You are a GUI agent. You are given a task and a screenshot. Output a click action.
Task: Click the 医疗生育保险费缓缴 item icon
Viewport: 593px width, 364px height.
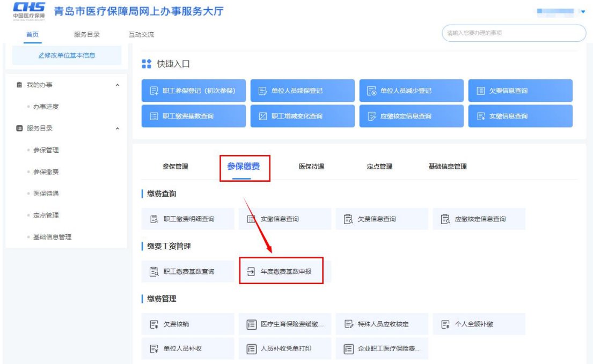pyautogui.click(x=252, y=324)
